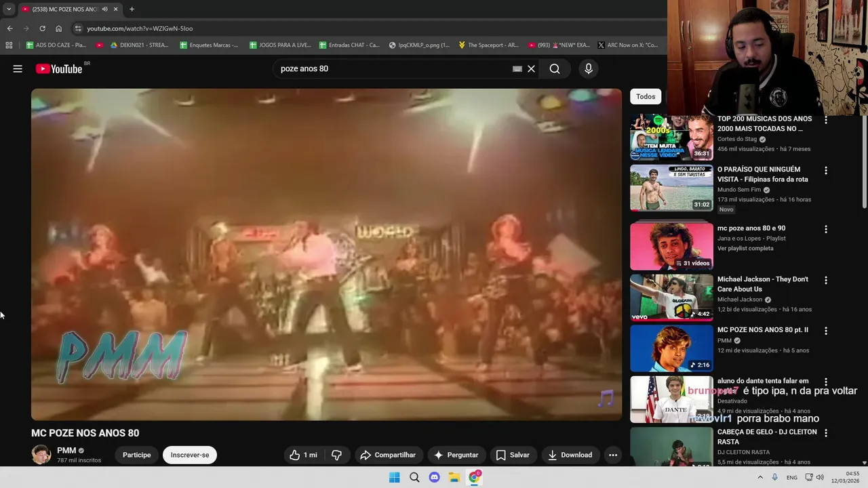Open more actions three-dot menu under video
868x488 pixels.
click(613, 455)
